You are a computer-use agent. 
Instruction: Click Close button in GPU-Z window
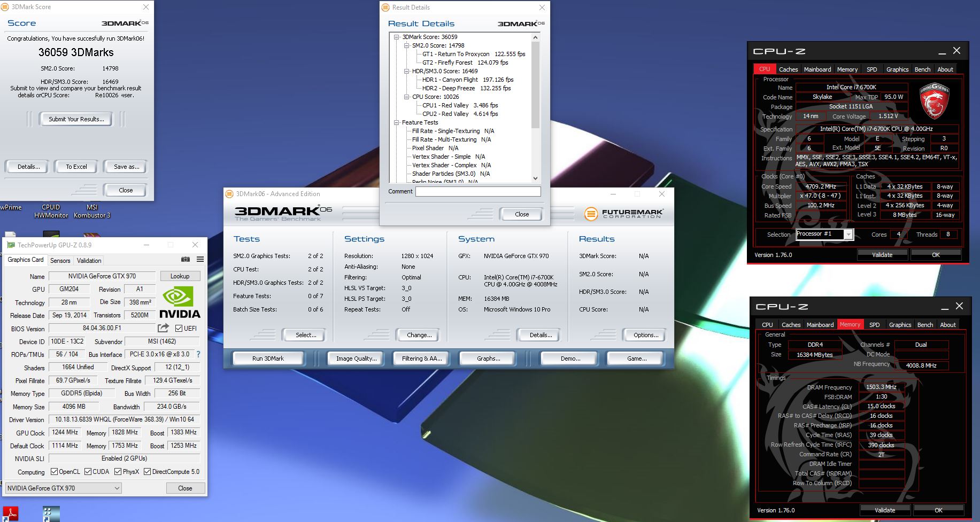click(x=185, y=488)
